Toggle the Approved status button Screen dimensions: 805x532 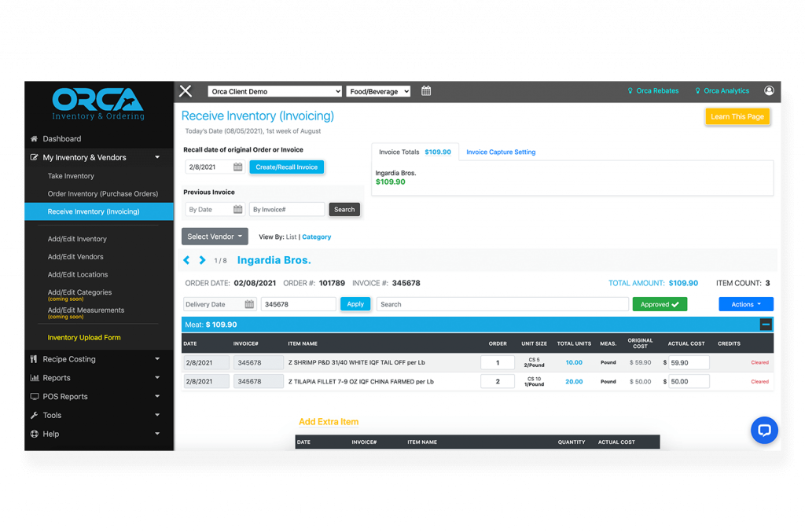(x=660, y=303)
